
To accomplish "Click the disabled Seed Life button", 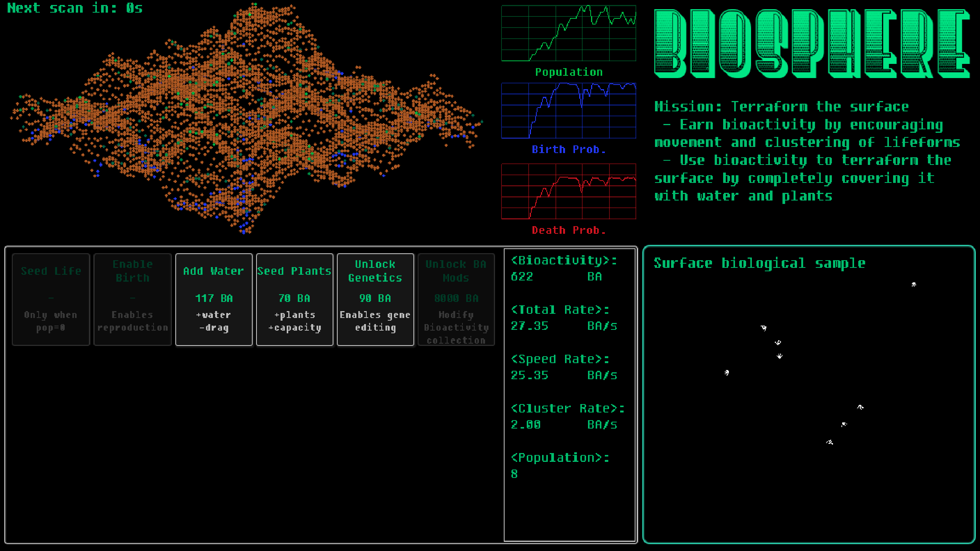I will coord(51,299).
